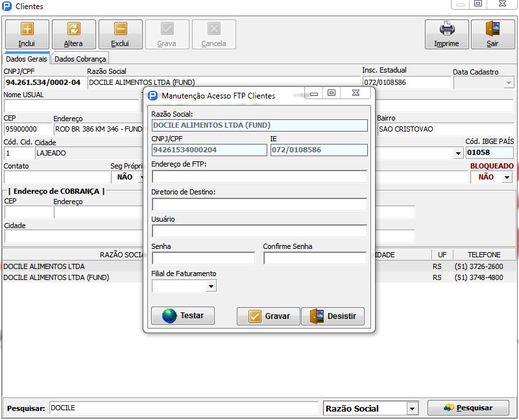The height and width of the screenshot is (420, 519).
Task: Click the cobrança CEP empty field
Action: tap(28, 213)
